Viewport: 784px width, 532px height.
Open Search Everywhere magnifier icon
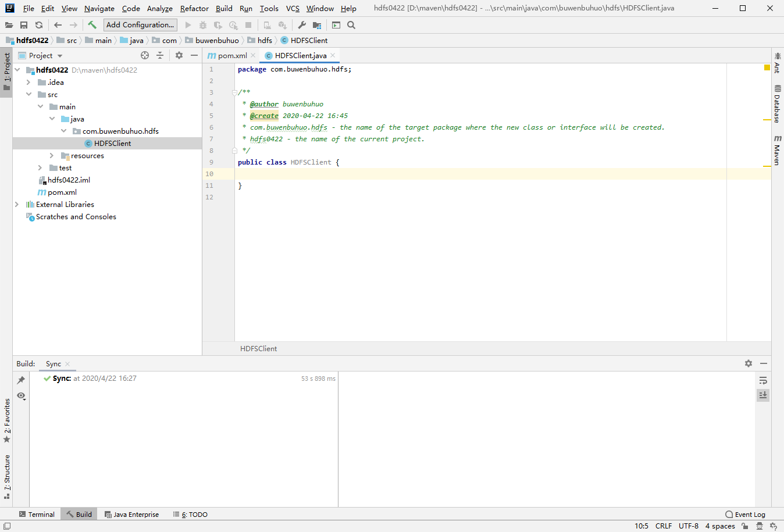click(351, 25)
